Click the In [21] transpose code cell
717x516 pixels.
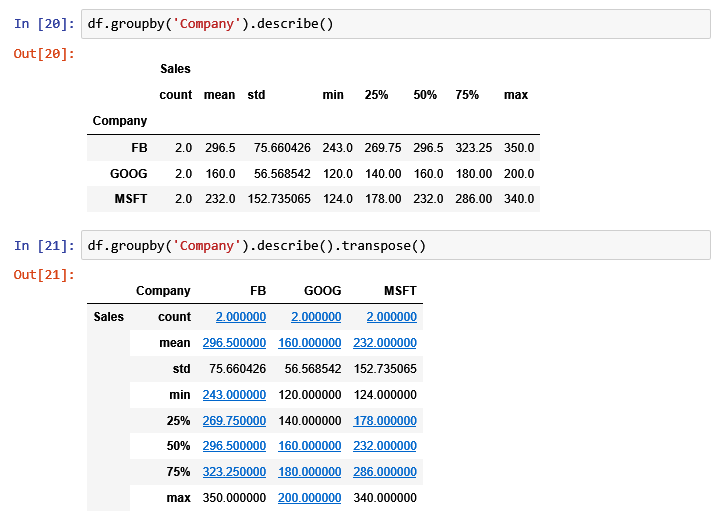tap(396, 246)
